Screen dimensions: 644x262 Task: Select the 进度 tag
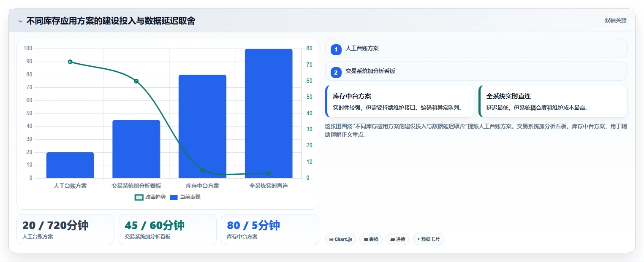click(398, 239)
